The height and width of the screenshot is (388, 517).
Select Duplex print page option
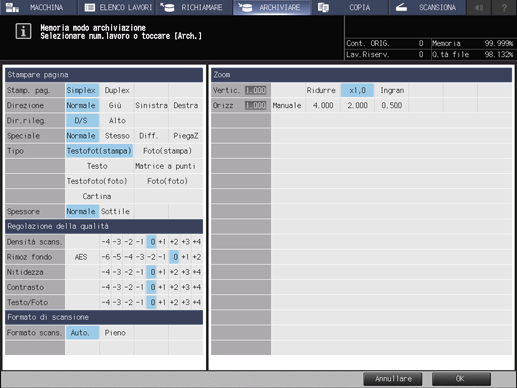coord(117,90)
